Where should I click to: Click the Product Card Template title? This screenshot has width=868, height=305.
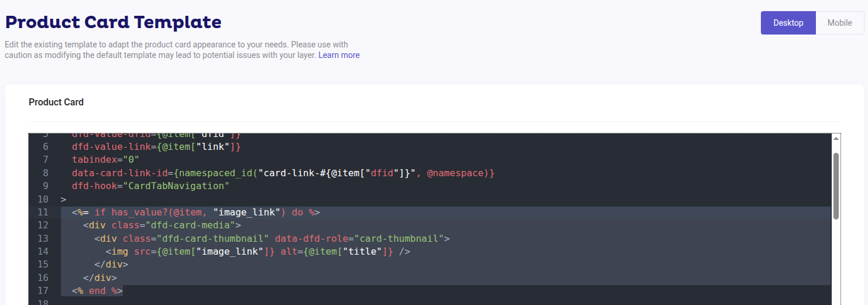pyautogui.click(x=114, y=22)
